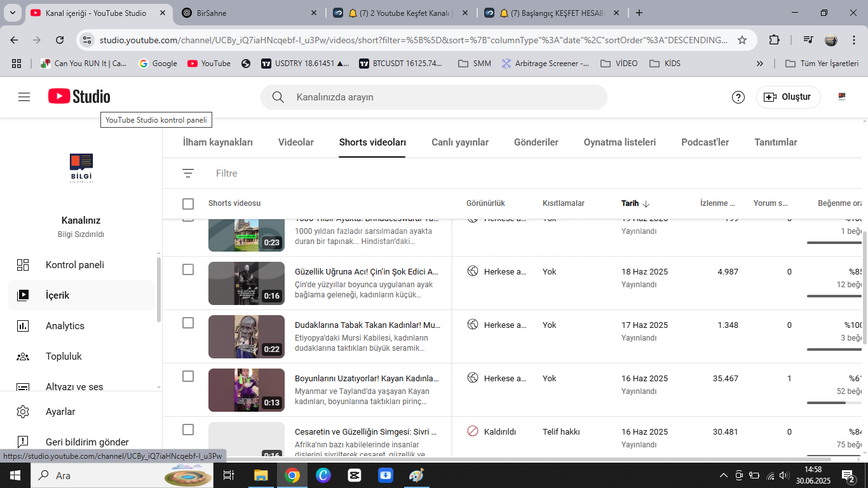The image size is (868, 488).
Task: Open visibility dropdown for Boyunlarını Uzatıyorlar
Action: (497, 378)
